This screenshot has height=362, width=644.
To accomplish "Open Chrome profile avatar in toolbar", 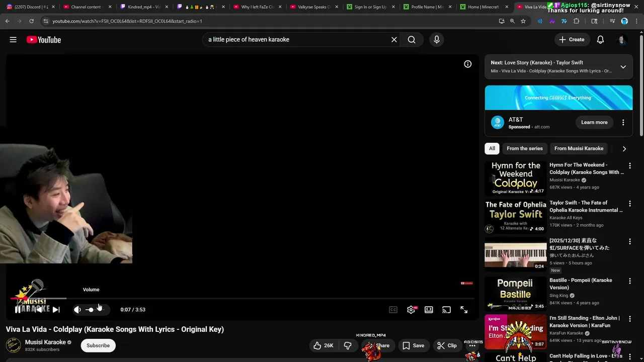I will click(624, 21).
